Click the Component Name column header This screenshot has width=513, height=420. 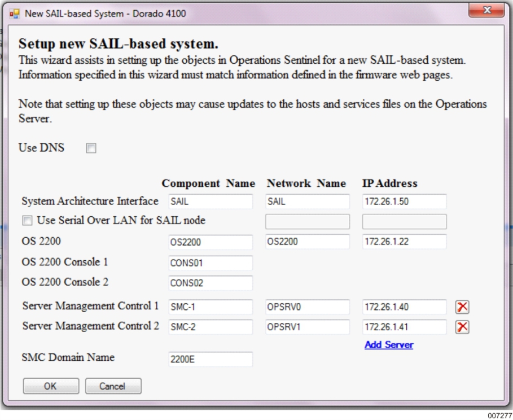point(208,183)
